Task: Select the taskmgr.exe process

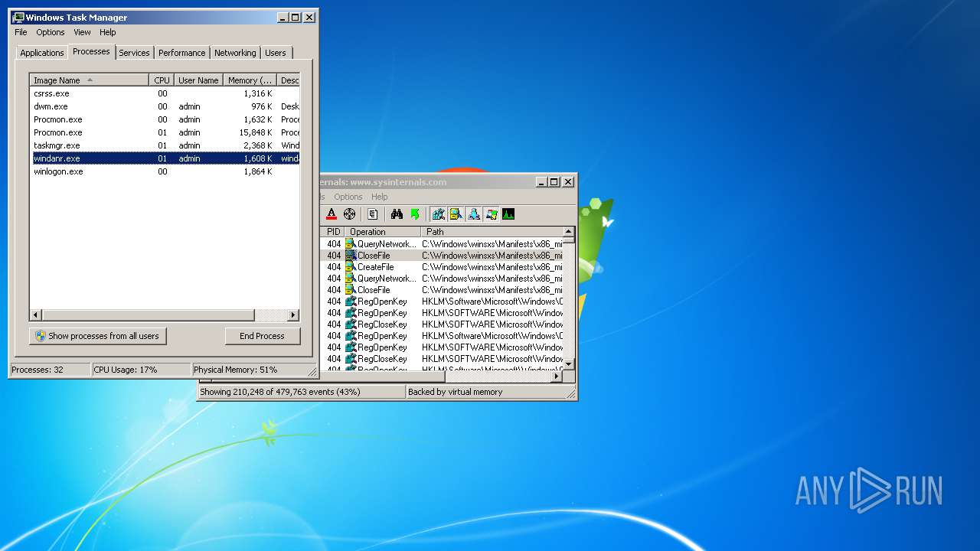Action: [165, 145]
